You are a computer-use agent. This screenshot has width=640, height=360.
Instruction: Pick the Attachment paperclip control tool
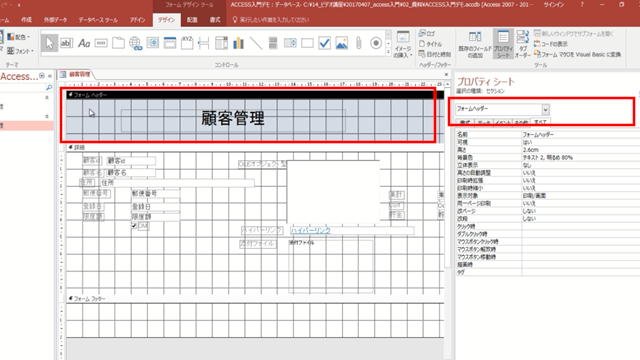pyautogui.click(x=358, y=43)
